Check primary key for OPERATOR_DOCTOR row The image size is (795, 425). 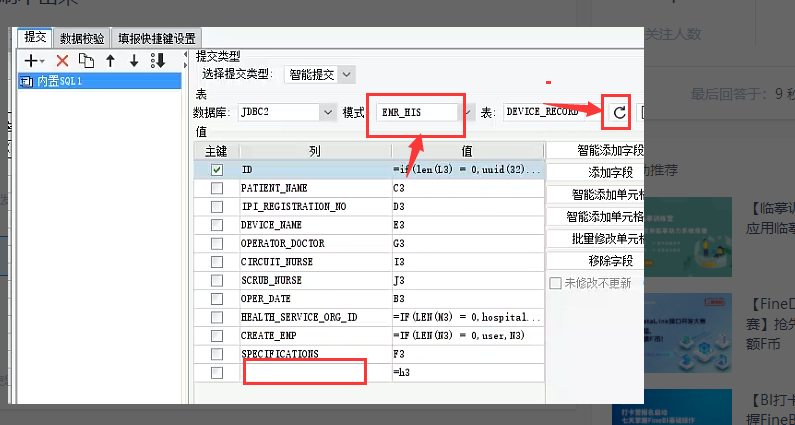coord(217,243)
